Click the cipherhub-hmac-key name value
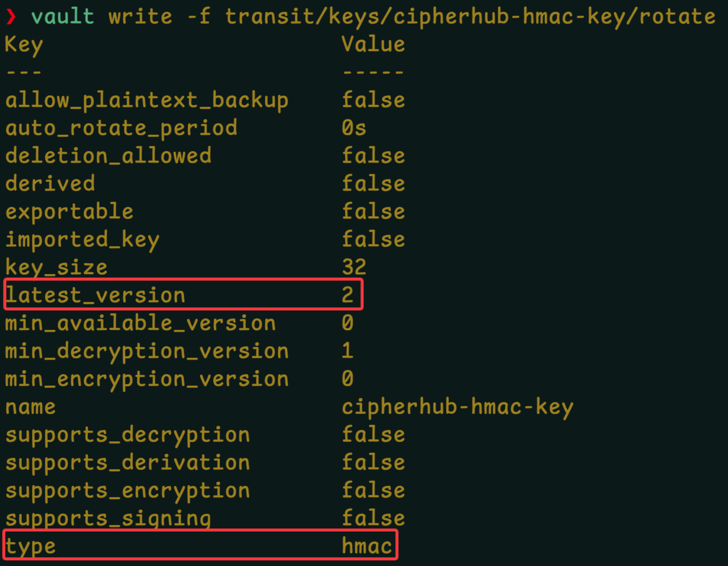Screen dimensions: 728x566 pos(457,407)
